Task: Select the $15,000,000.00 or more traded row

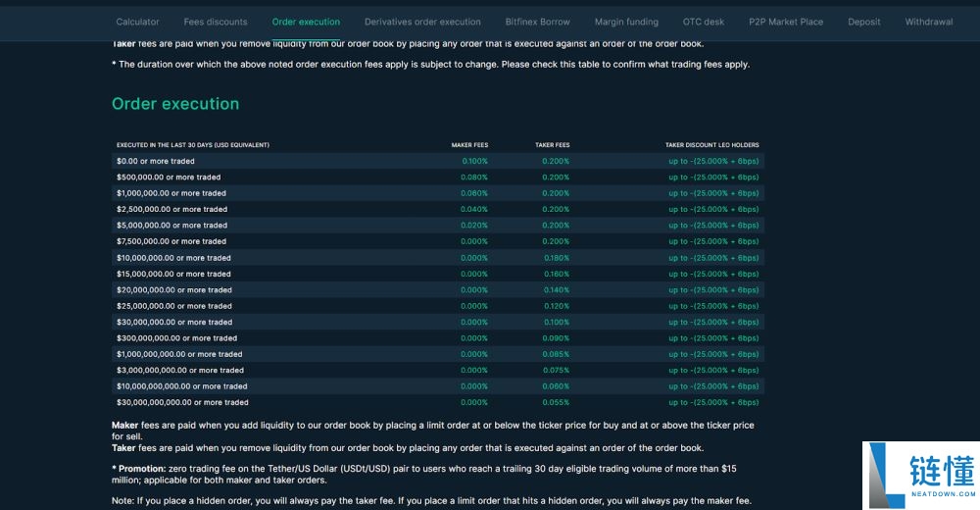Action: coord(437,274)
